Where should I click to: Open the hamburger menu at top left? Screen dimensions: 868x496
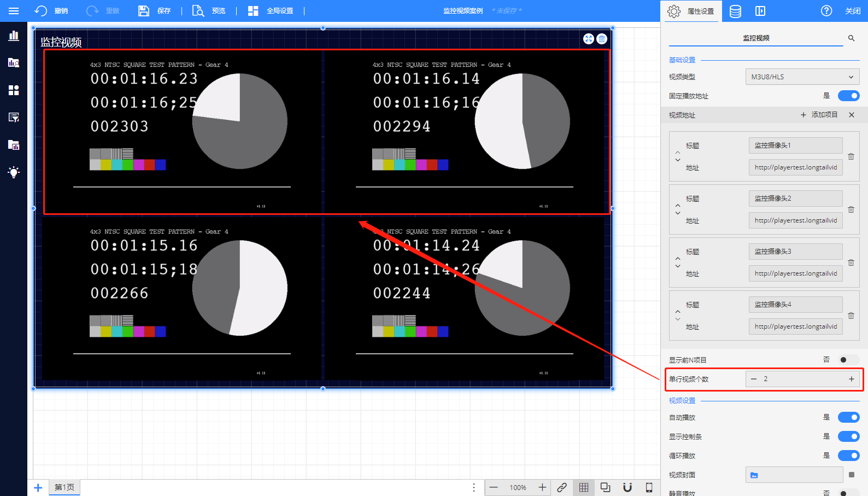coord(14,11)
